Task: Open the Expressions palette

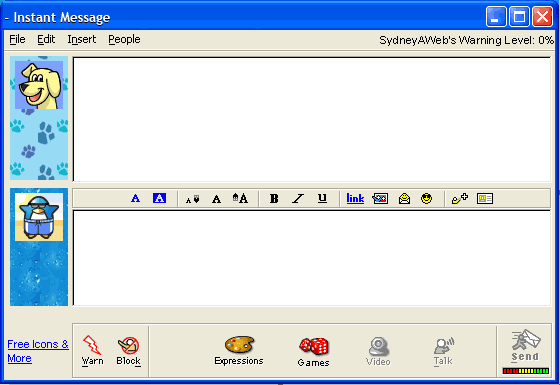Action: point(239,350)
